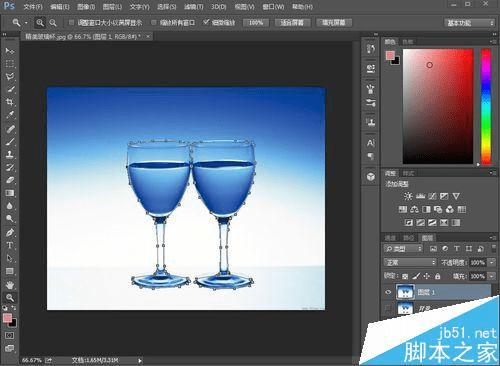
Task: Enable zoom all windows checkbox
Action: 154,22
